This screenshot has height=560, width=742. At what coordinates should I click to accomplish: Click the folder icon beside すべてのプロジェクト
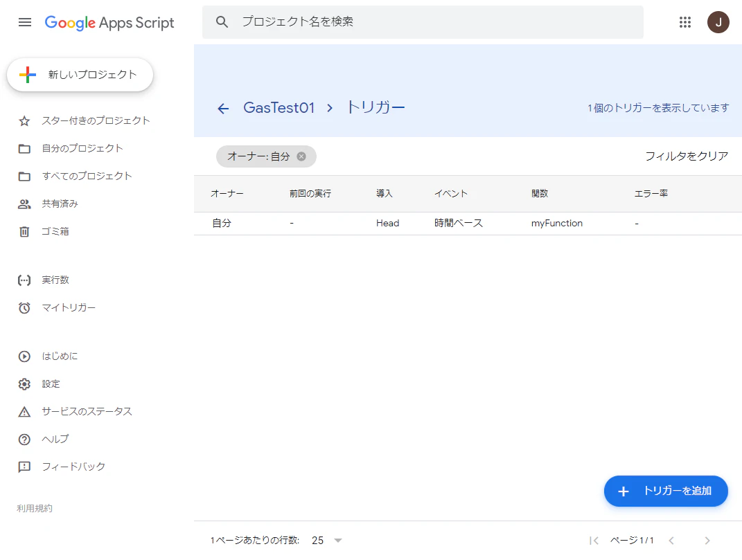click(24, 177)
